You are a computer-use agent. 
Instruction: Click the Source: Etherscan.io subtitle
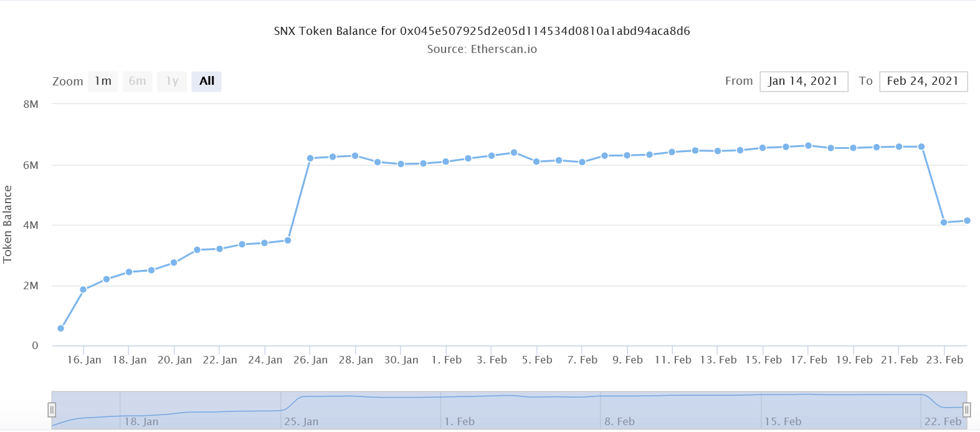[482, 49]
